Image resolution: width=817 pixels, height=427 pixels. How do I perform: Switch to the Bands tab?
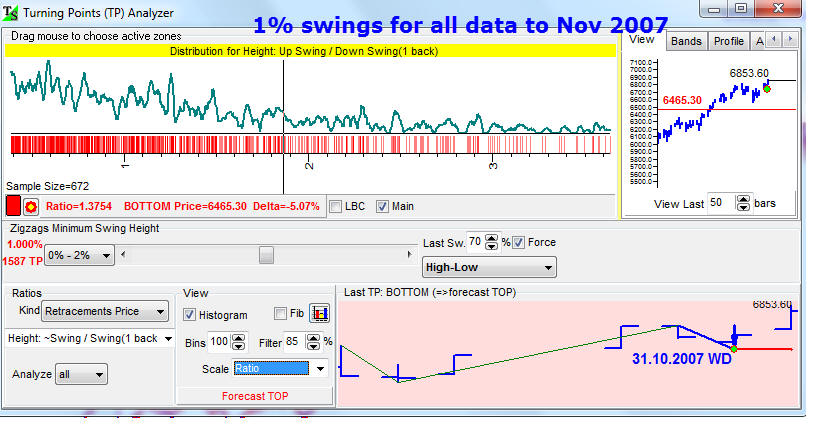686,41
